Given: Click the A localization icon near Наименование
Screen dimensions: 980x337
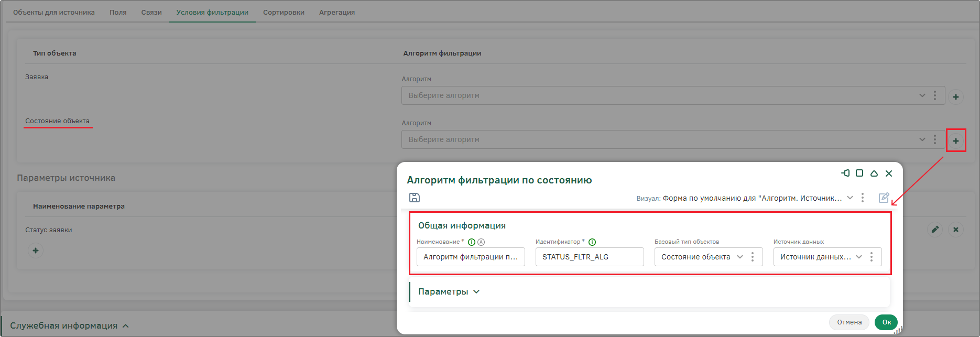Looking at the screenshot, I should (481, 242).
